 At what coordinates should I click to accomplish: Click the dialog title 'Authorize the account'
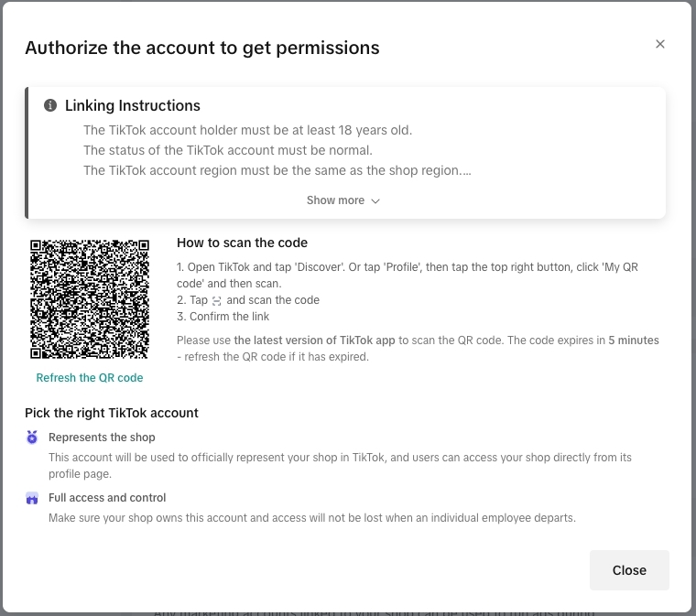[201, 48]
